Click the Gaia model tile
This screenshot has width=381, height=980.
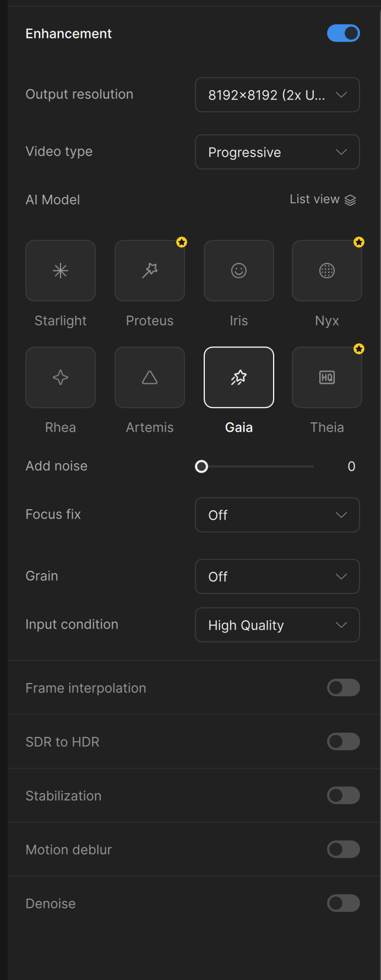point(239,377)
